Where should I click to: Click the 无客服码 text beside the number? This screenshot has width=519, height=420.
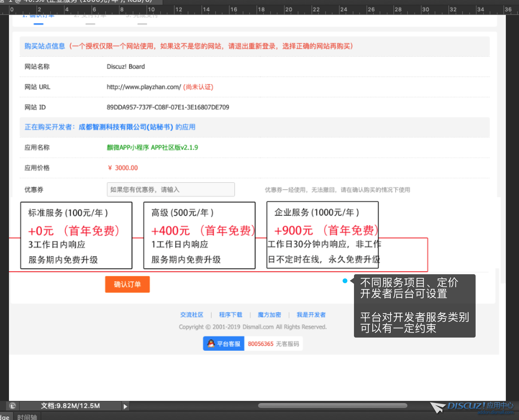287,344
